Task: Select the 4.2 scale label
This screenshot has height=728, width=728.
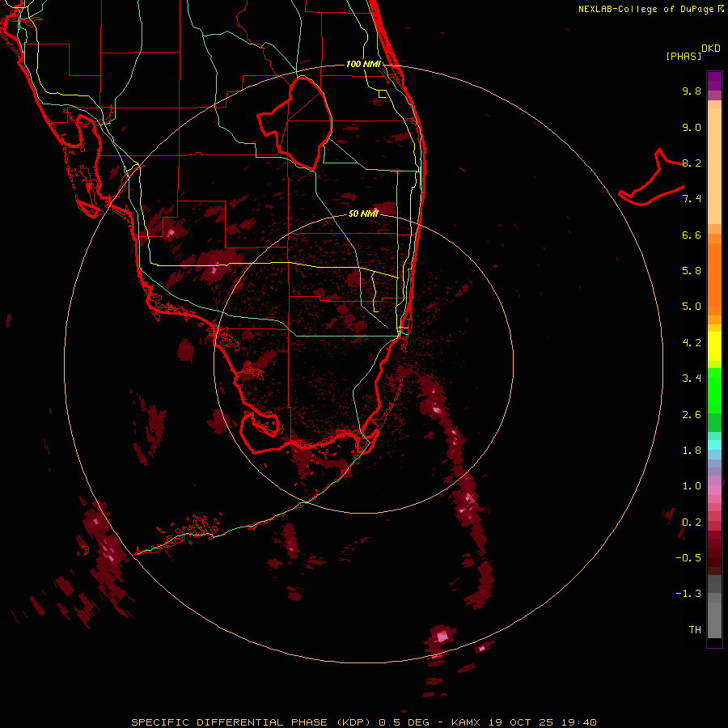Action: [692, 343]
